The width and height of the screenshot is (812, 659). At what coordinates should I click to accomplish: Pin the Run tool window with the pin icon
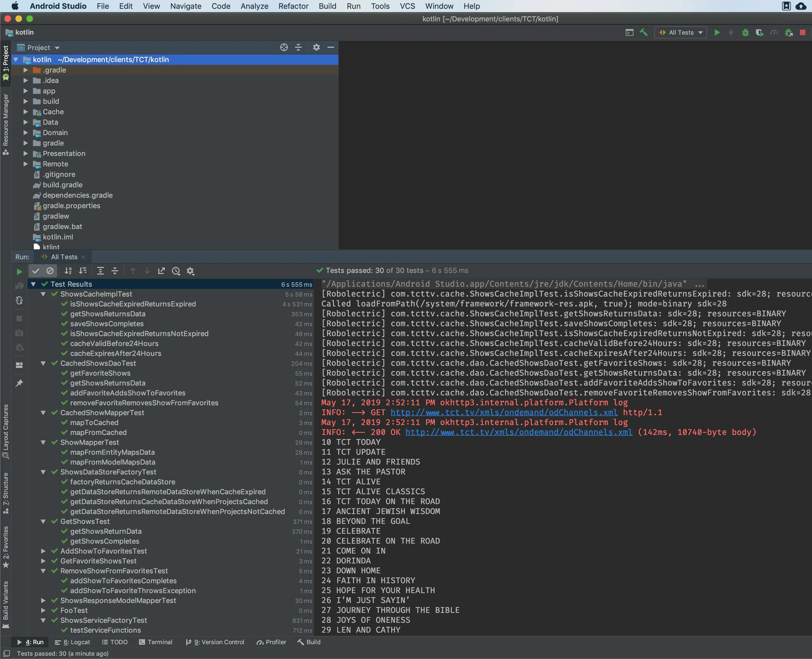coord(20,383)
